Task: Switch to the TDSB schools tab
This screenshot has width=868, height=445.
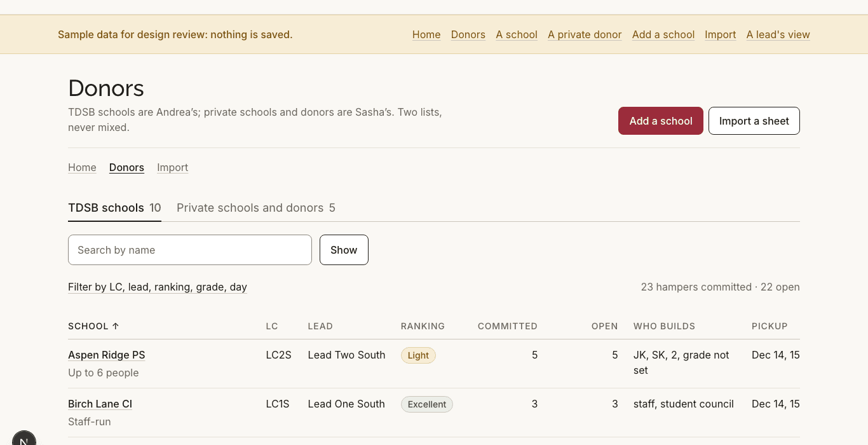Action: tap(114, 208)
